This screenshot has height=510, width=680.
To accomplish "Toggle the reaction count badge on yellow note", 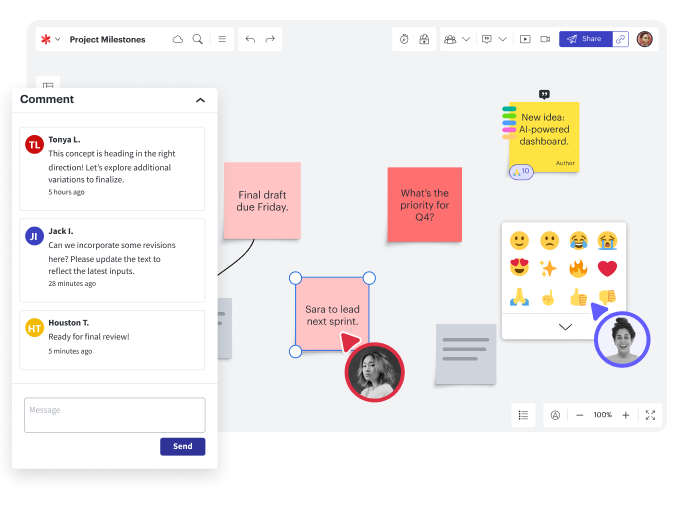I will (x=521, y=172).
